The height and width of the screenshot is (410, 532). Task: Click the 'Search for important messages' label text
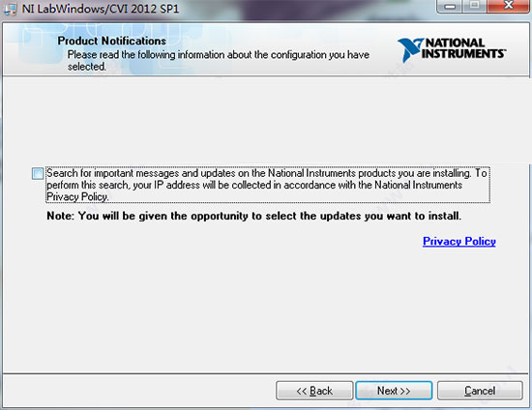coord(267,185)
